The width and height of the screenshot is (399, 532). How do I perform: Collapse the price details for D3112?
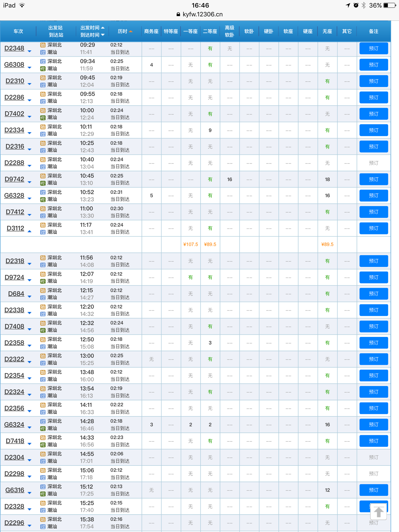(30, 231)
